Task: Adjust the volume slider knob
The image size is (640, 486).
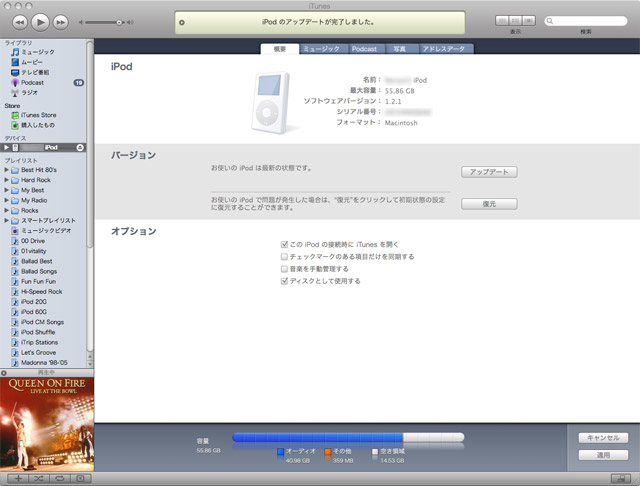Action: click(119, 22)
